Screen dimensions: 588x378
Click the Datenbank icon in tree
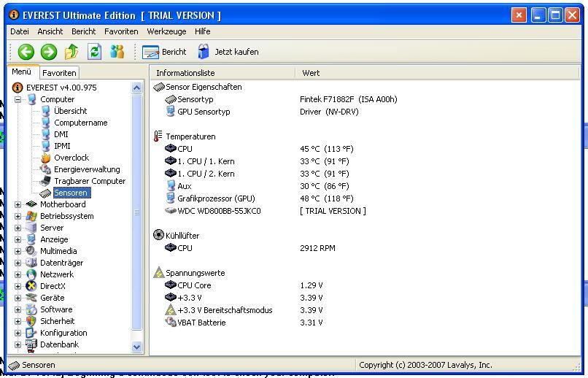(31, 344)
